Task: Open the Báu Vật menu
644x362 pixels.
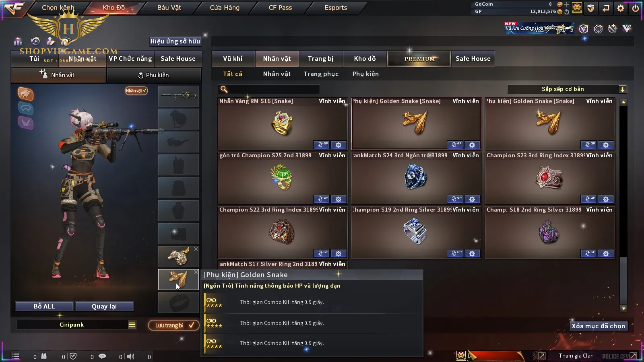Action: 169,8
